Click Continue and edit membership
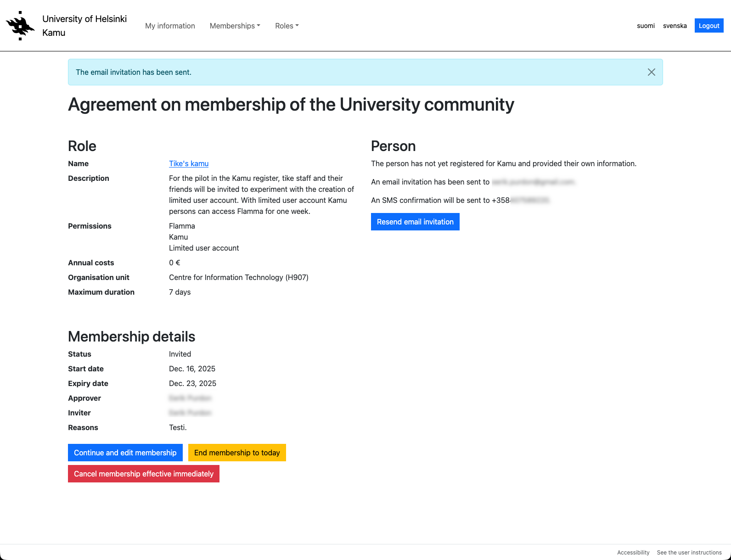Screen dimensions: 731x560 click(125, 453)
